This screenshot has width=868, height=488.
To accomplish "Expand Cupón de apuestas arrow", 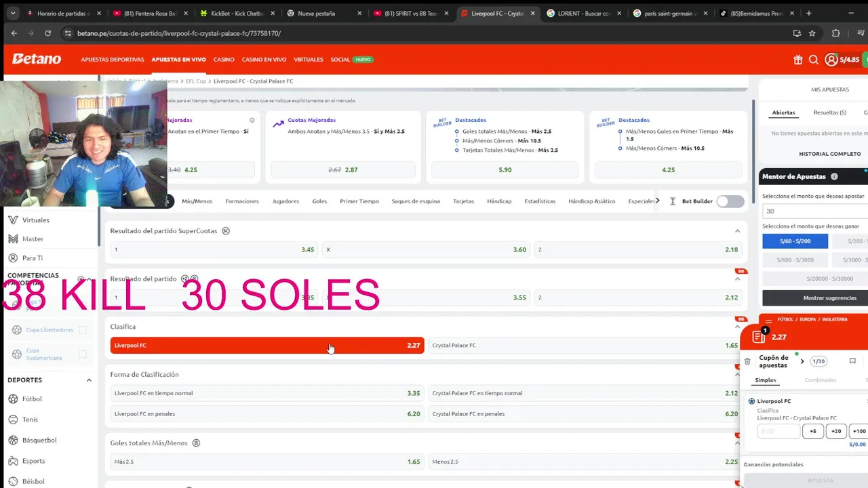I will pyautogui.click(x=802, y=361).
